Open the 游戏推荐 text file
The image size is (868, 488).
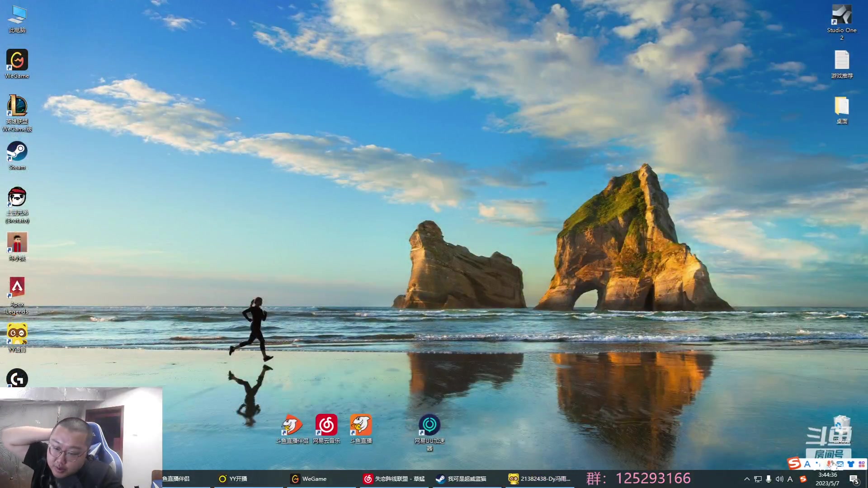(841, 60)
